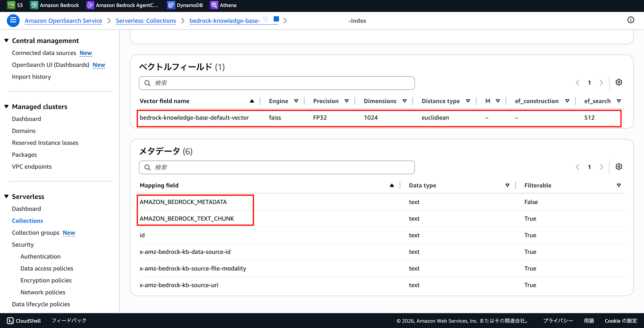Open the S3 service shortcut icon

[x=11, y=5]
